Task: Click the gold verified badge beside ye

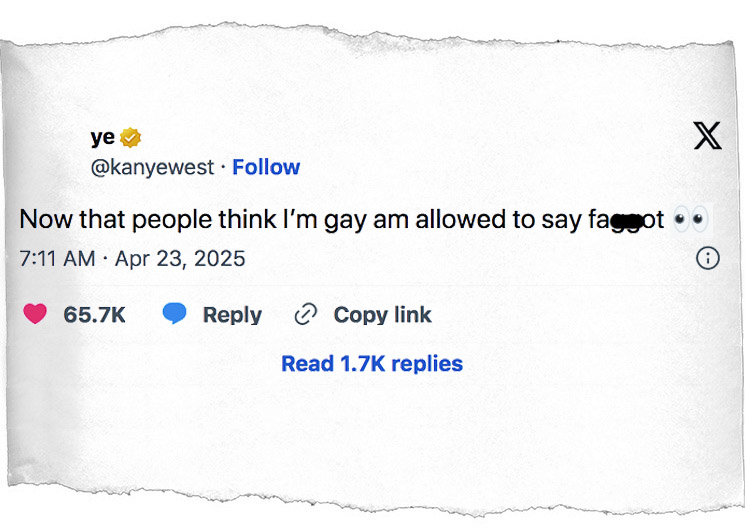Action: pos(131,138)
